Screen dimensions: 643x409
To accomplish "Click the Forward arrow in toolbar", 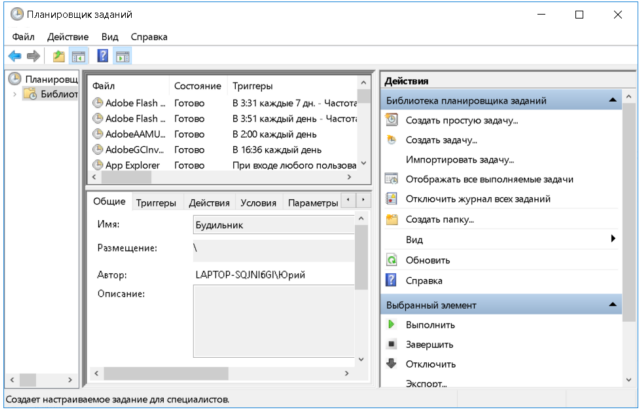I will click(34, 56).
